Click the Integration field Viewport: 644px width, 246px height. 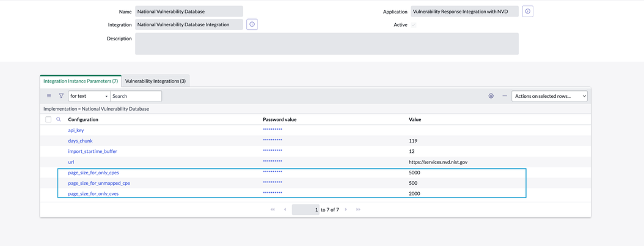189,24
